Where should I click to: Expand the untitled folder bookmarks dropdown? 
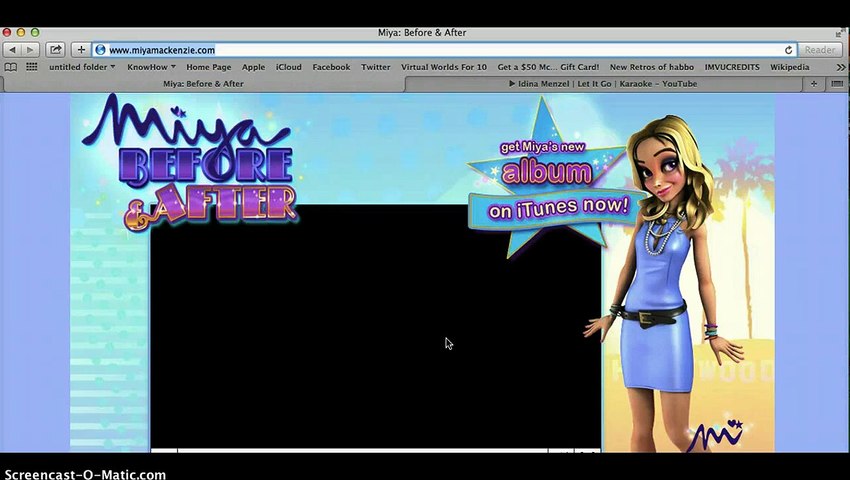[82, 67]
